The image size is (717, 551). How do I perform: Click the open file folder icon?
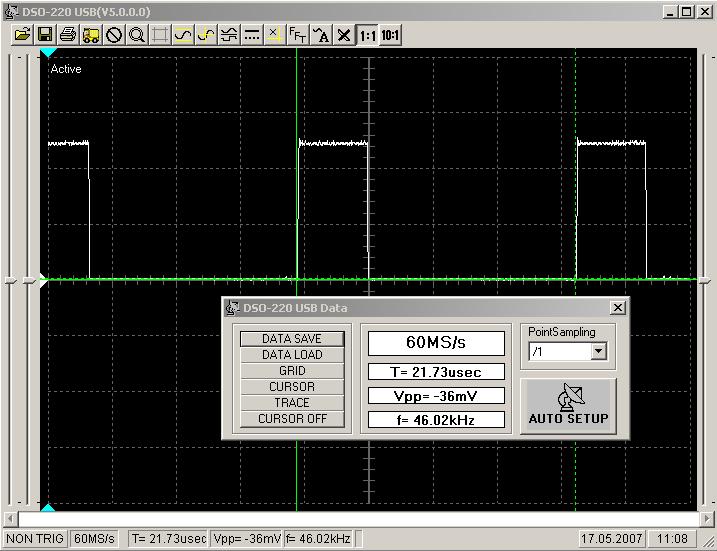click(x=22, y=35)
